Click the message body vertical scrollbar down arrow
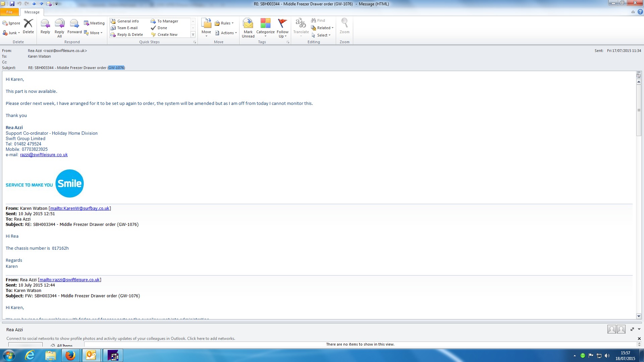 tap(639, 316)
